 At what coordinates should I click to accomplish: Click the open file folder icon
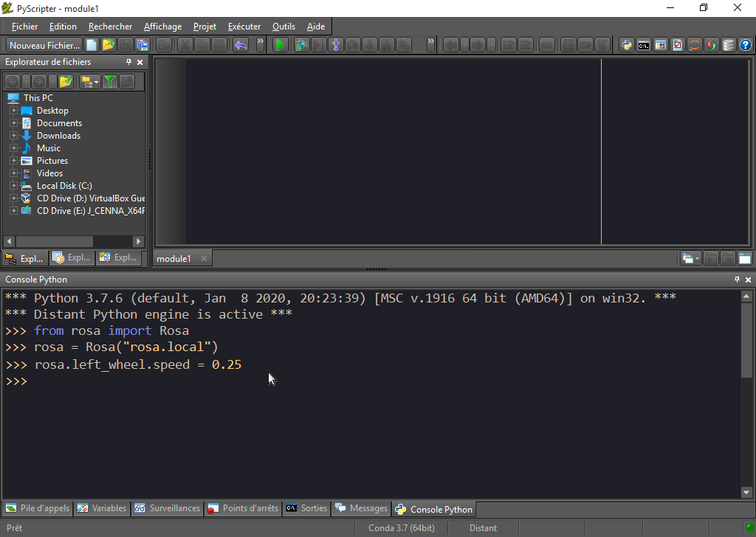tap(109, 45)
